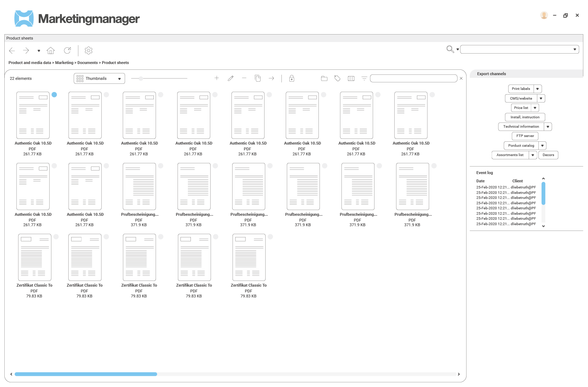The height and width of the screenshot is (387, 588).
Task: Click the padlock lock icon
Action: (292, 78)
